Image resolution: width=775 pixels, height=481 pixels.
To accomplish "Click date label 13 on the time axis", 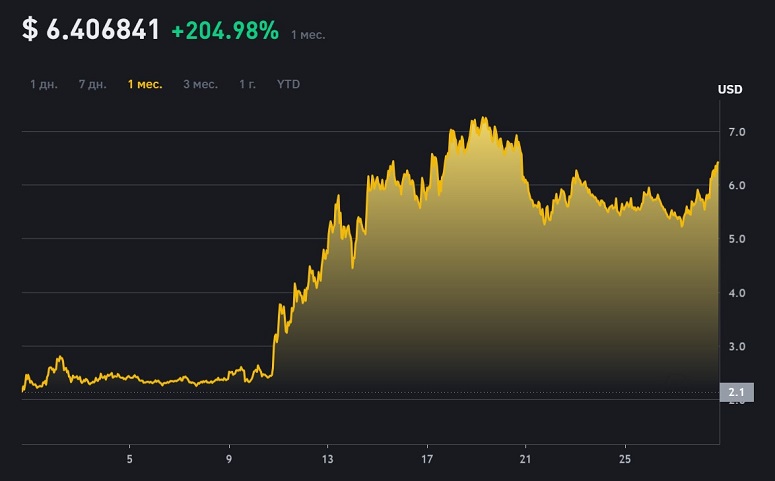I will [327, 459].
